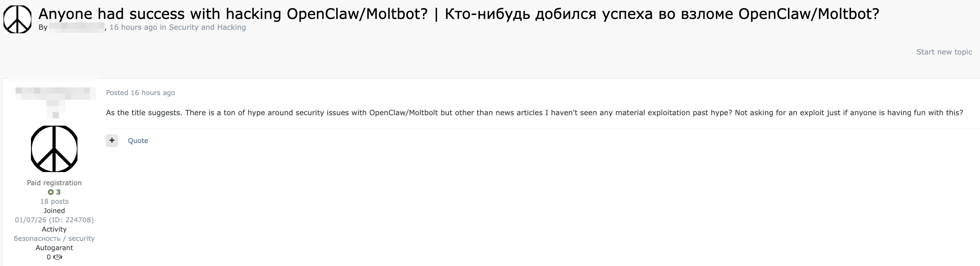
Task: Open the blurred author name in thread header
Action: tap(77, 27)
